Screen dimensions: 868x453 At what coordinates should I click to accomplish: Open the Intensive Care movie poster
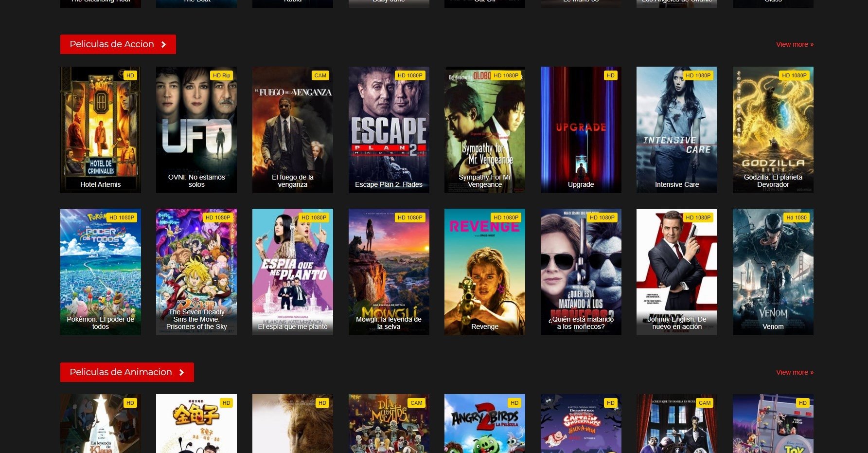(x=677, y=130)
